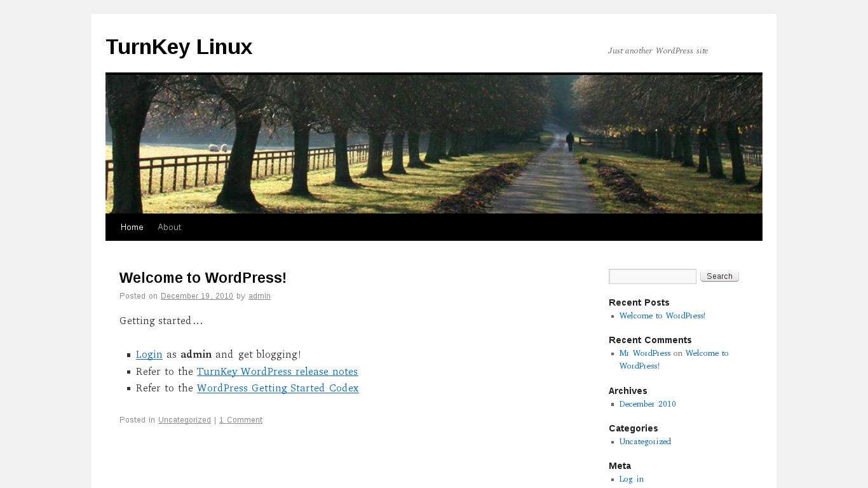Click the header banner image of trees

[434, 144]
